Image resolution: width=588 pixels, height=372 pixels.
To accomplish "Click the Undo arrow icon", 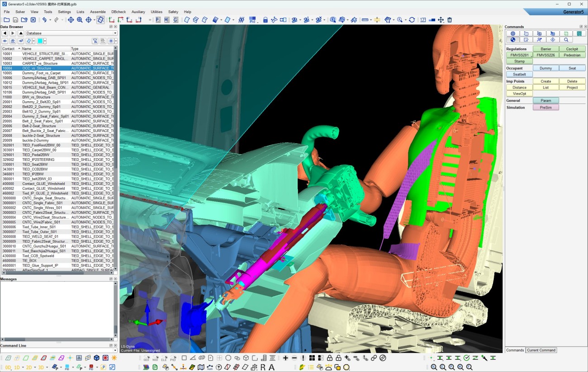I will tap(44, 20).
